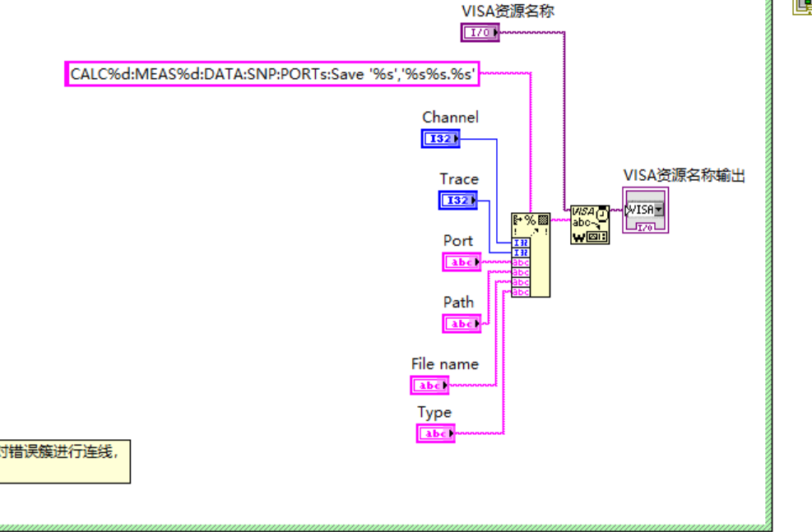Viewport: 812px width, 532px height.
Task: Click the VISA资源名称输出 label text
Action: click(684, 175)
